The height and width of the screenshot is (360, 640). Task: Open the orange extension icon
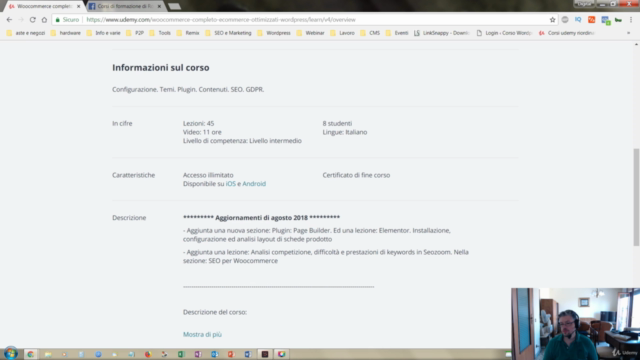click(591, 20)
